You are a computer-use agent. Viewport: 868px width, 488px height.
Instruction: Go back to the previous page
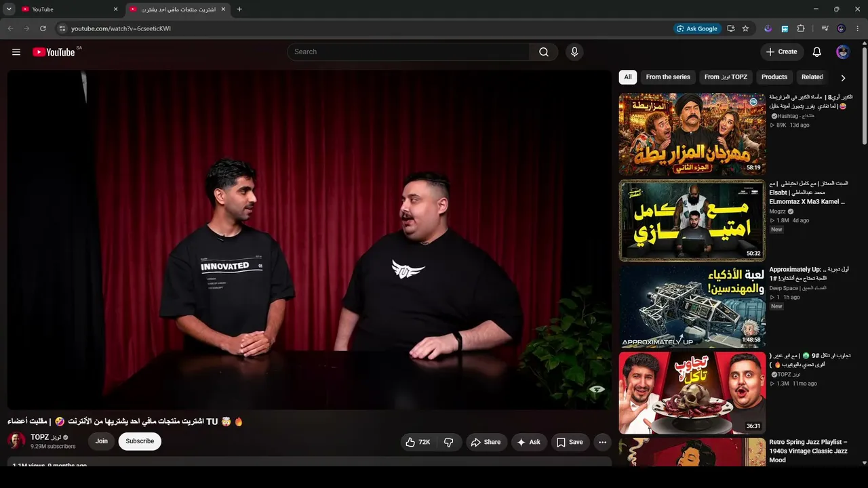[x=10, y=28]
